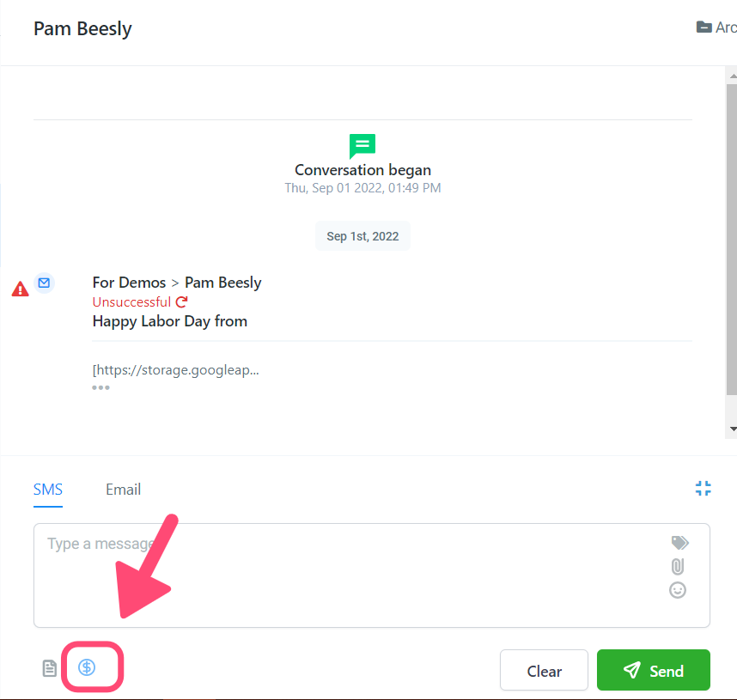Open the storage.googleapis link in the message
The width and height of the screenshot is (737, 700).
[176, 370]
